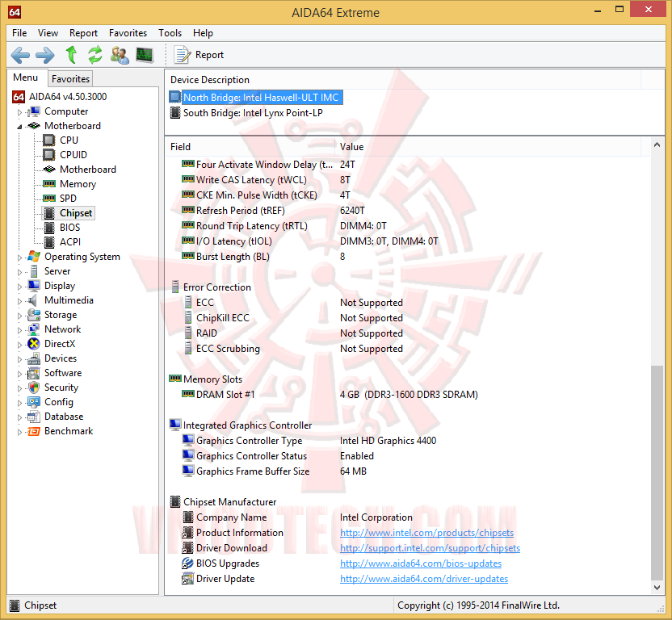Select the BIOS tree item
The width and height of the screenshot is (672, 620).
click(x=69, y=228)
